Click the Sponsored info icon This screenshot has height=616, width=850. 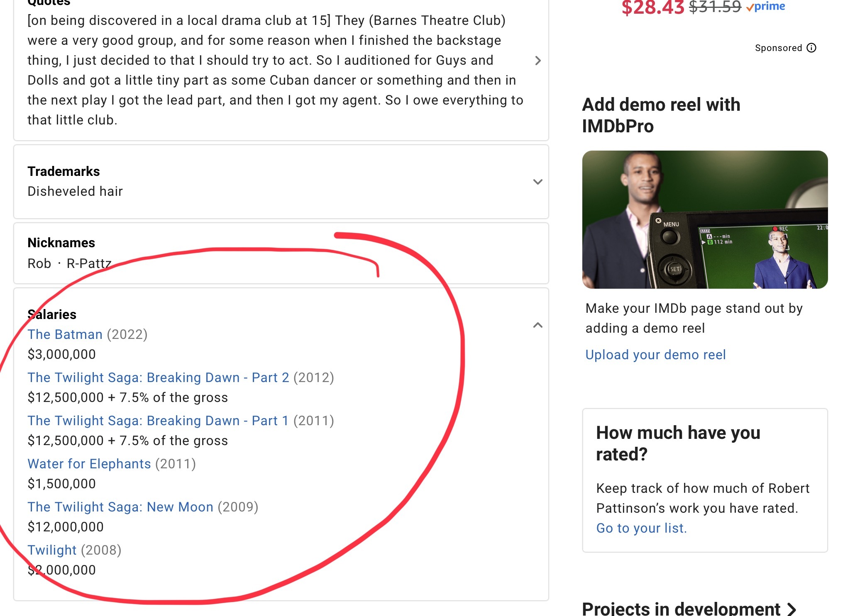pyautogui.click(x=811, y=48)
